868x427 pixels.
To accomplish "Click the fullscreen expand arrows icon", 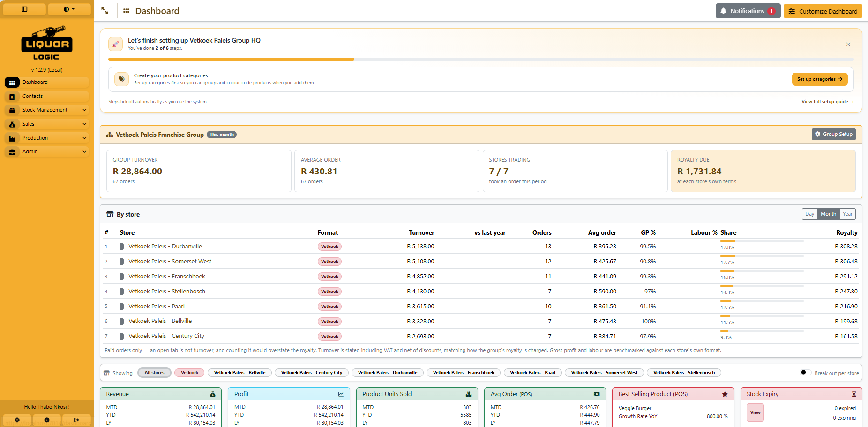I will point(105,11).
